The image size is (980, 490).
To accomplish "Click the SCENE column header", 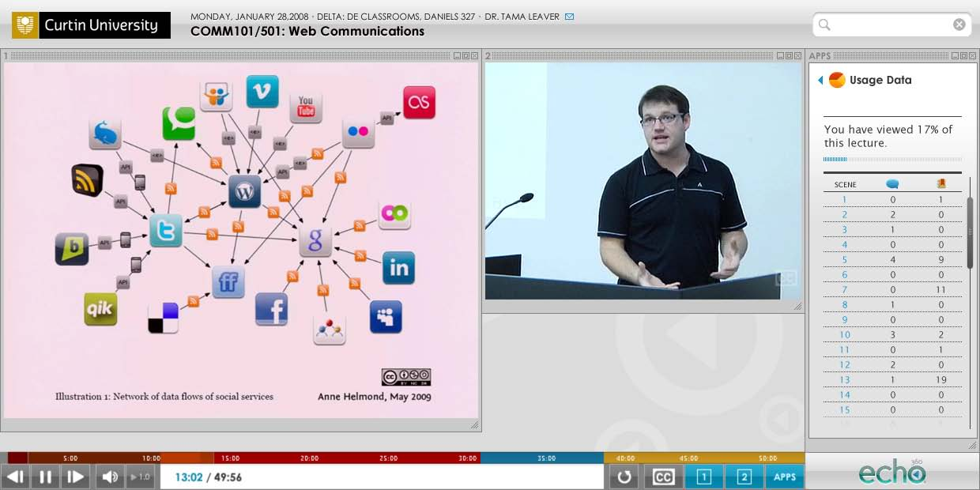I will [x=845, y=185].
